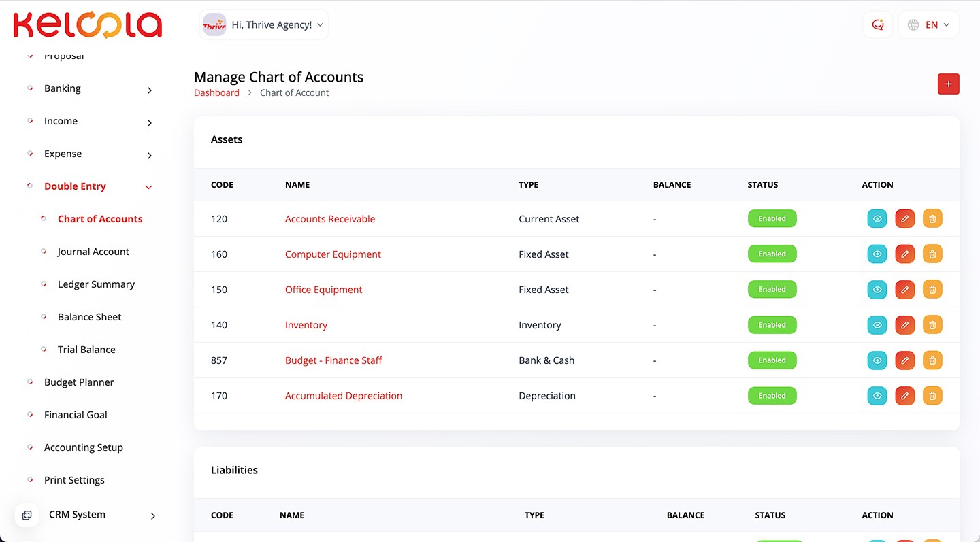This screenshot has height=542, width=980.
Task: Open Journal Account from the sidebar
Action: (x=93, y=252)
